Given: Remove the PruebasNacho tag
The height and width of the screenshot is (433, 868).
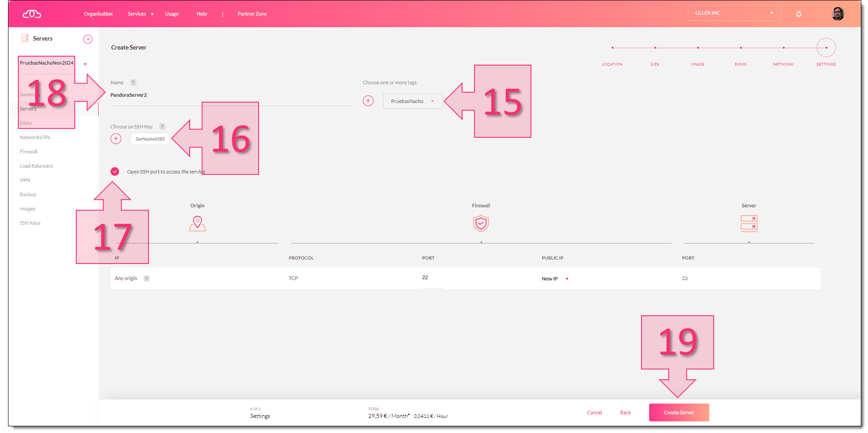Looking at the screenshot, I should [x=432, y=101].
